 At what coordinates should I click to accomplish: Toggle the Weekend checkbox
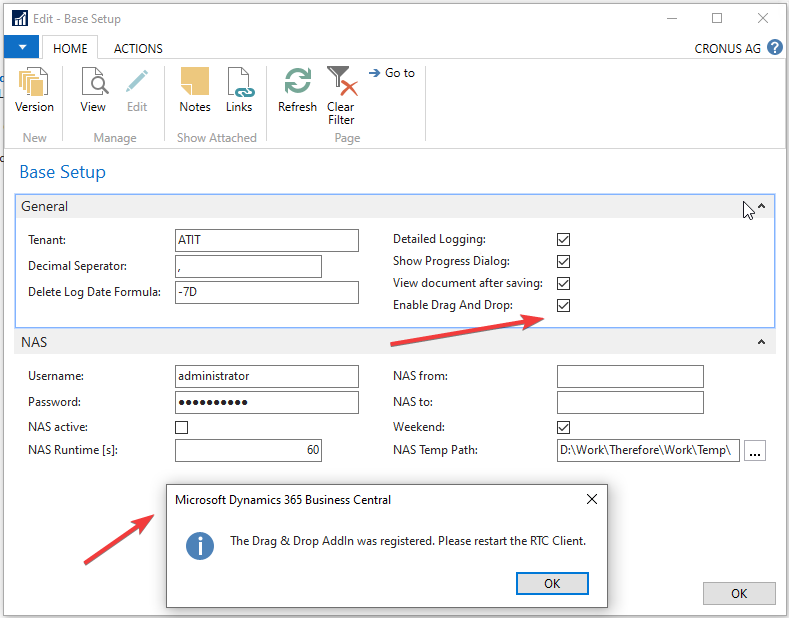point(564,427)
